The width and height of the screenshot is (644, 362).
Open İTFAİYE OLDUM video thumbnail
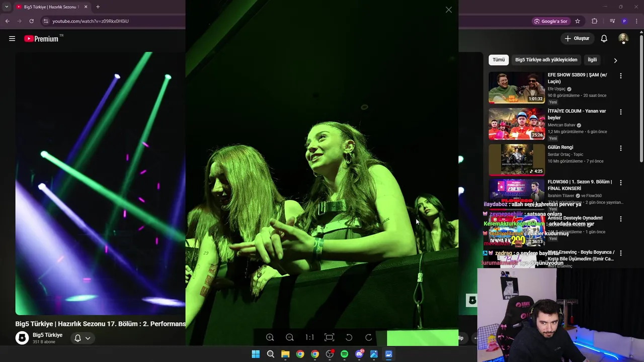(x=516, y=124)
